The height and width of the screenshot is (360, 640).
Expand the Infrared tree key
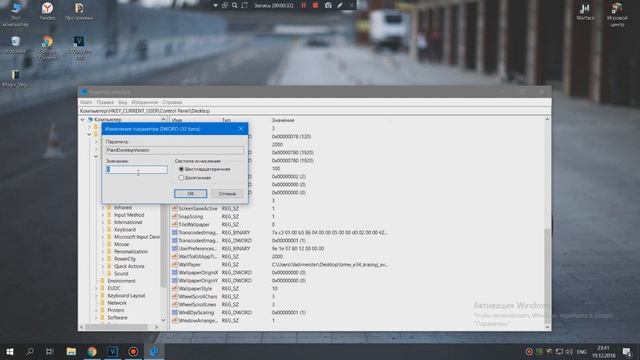[x=103, y=208]
